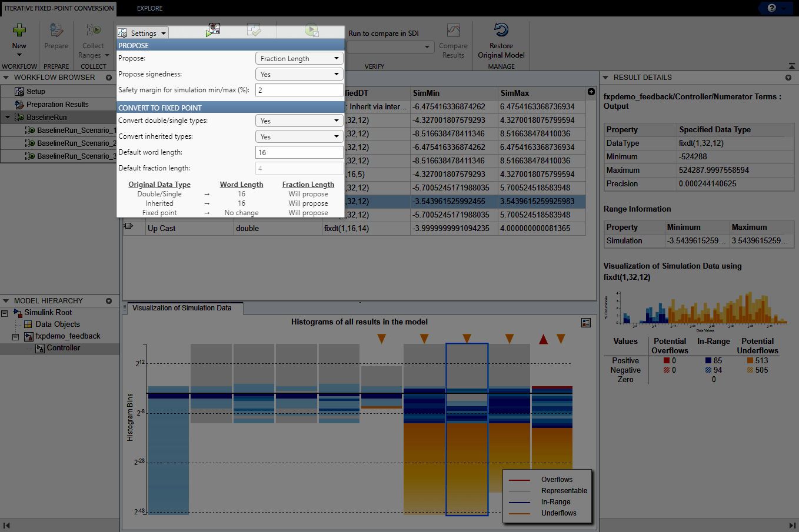Edit the Safety margin percentage field
The height and width of the screenshot is (532, 799).
coord(299,89)
